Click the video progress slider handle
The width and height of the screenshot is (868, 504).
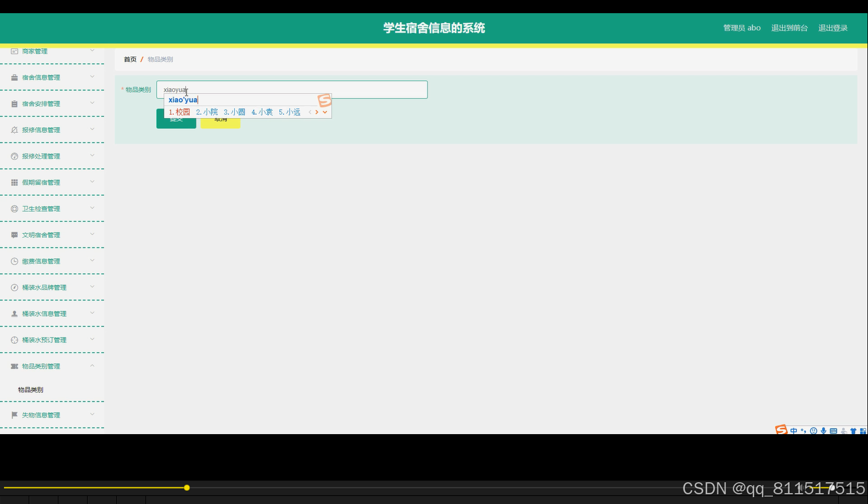(x=187, y=488)
